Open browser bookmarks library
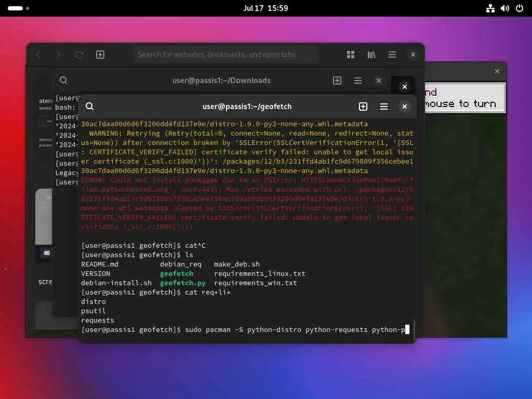This screenshot has height=399, width=532. point(371,55)
